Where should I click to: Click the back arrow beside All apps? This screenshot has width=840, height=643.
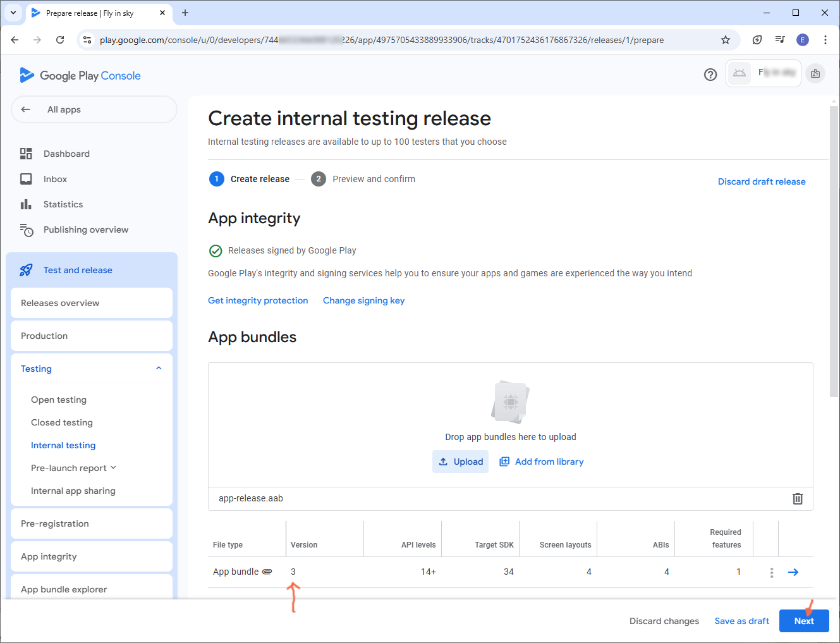(x=26, y=109)
